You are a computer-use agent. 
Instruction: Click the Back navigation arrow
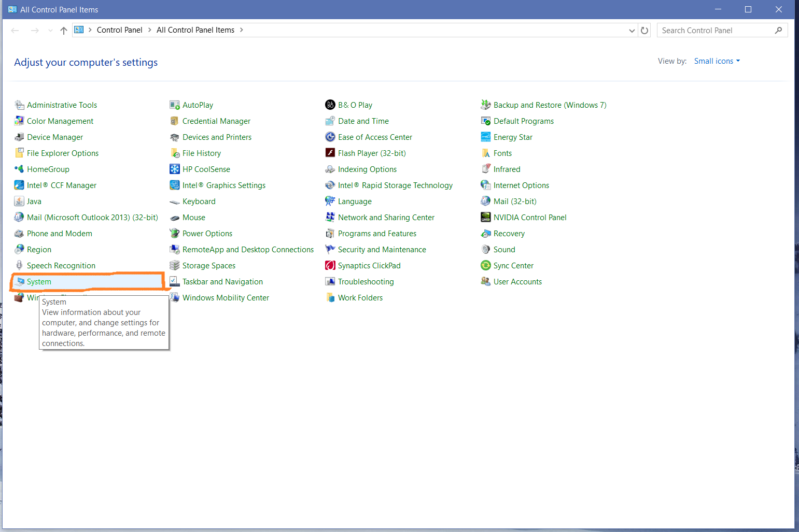pos(15,31)
